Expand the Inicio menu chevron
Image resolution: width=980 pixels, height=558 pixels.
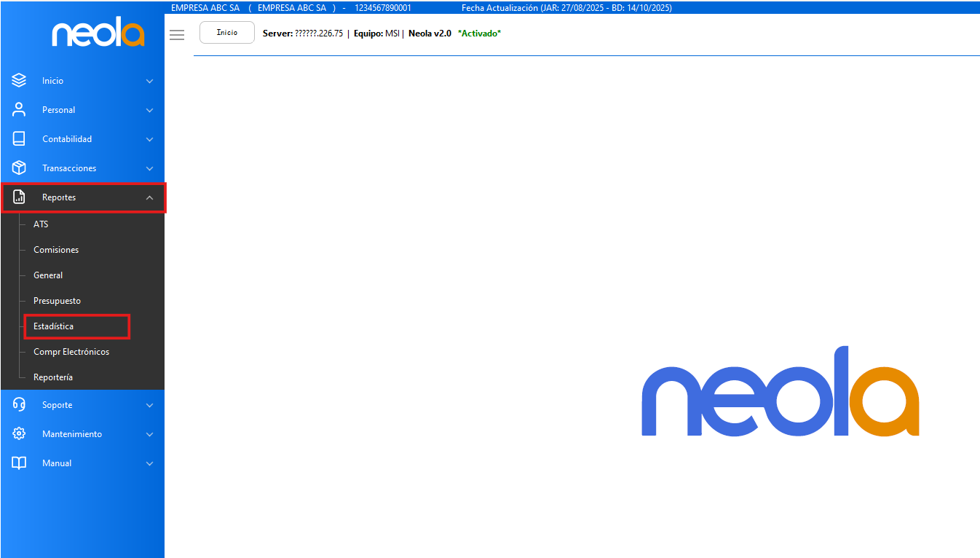click(x=149, y=82)
